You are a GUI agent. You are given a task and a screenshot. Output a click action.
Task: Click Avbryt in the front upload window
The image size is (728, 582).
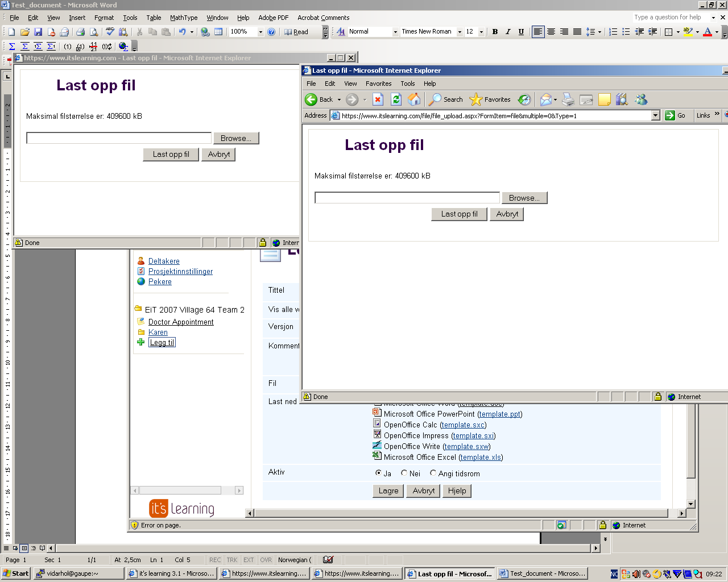(507, 214)
